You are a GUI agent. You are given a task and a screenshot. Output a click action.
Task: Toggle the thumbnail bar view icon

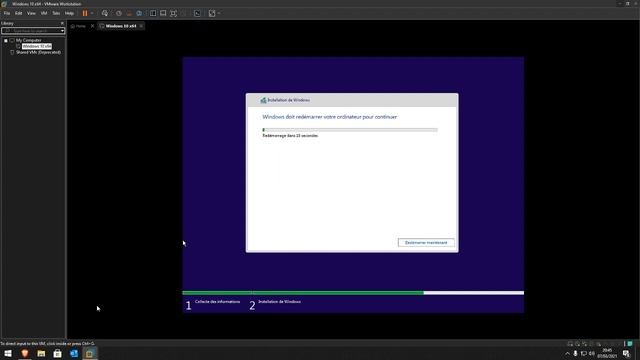coord(163,13)
